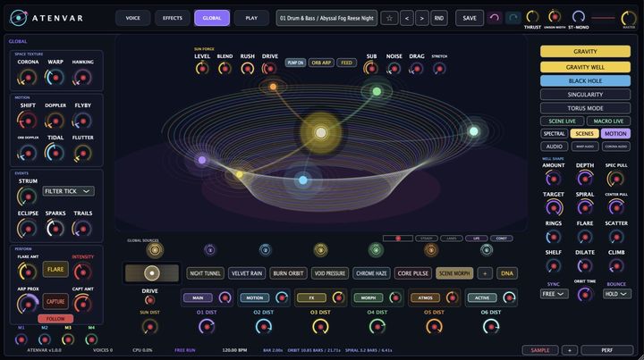The width and height of the screenshot is (644, 360).
Task: Click the M1 macro knob
Action: coord(21,339)
